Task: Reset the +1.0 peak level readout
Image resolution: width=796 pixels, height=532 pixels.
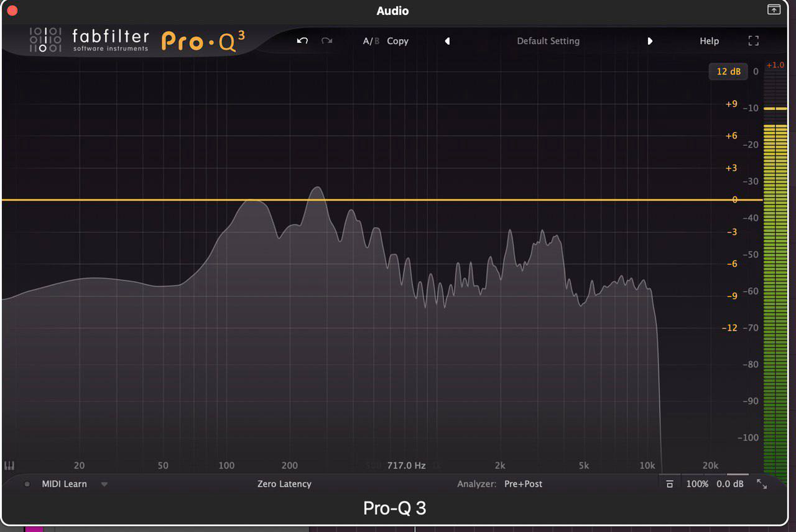Action: 775,65
